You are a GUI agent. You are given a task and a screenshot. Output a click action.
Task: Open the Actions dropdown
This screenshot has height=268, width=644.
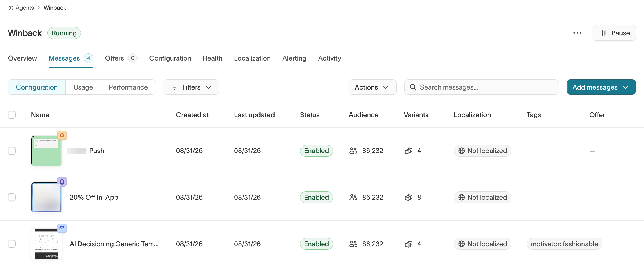pyautogui.click(x=372, y=87)
